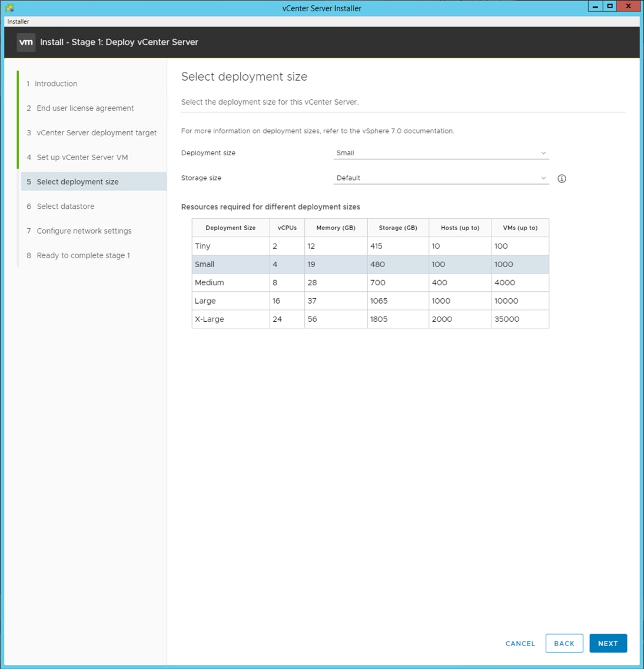Screen dimensions: 644x669
Task: Click the Storage (GB) column header
Action: pos(398,228)
